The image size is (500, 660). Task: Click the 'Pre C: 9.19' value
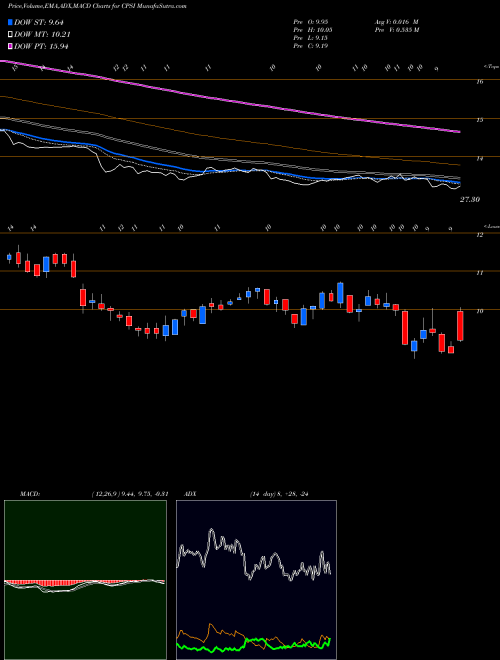pyautogui.click(x=313, y=46)
